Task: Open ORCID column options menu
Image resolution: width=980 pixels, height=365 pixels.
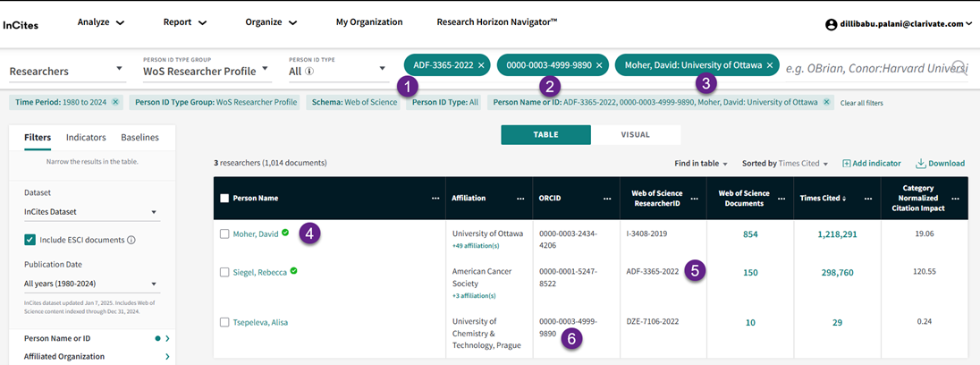Action: click(x=607, y=198)
